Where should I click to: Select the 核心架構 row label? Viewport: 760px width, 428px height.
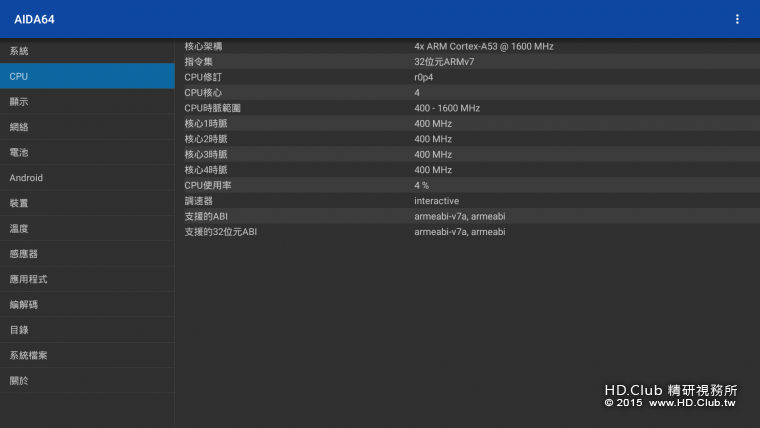[203, 47]
